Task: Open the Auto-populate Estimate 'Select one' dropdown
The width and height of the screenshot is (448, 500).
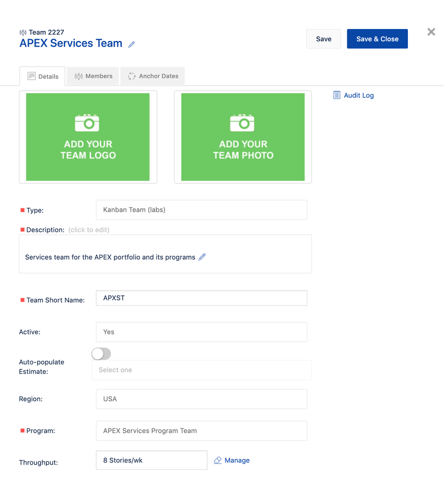Action: pyautogui.click(x=202, y=370)
